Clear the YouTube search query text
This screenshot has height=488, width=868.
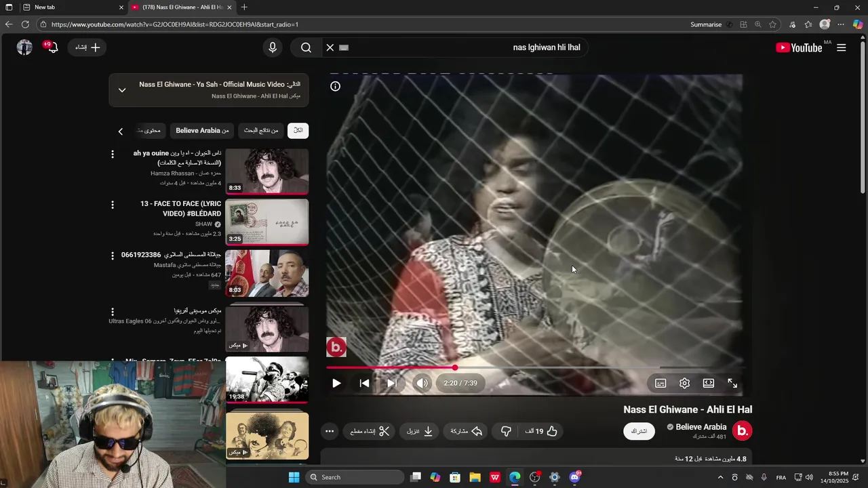(x=330, y=47)
